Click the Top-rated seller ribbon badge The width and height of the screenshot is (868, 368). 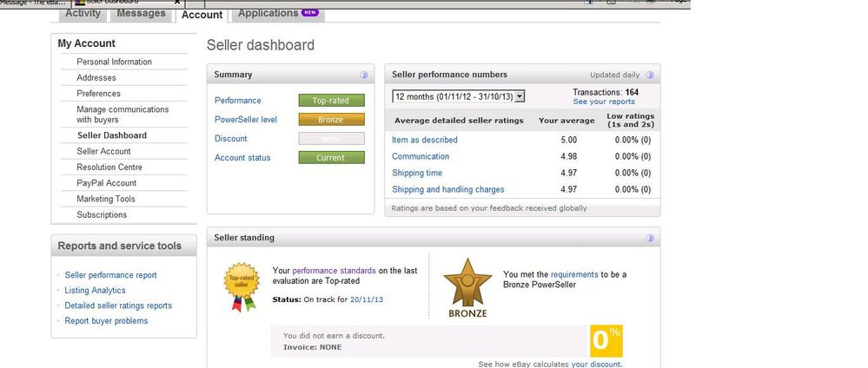[x=242, y=286]
